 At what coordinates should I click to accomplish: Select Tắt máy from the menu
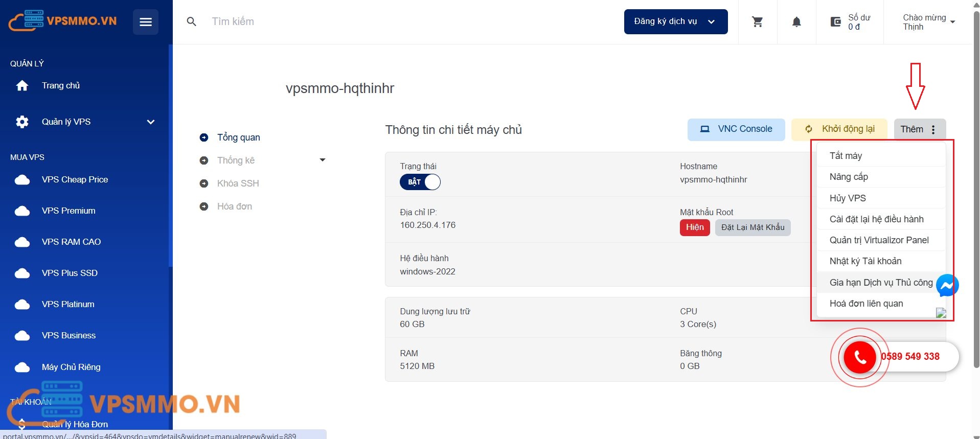[846, 156]
